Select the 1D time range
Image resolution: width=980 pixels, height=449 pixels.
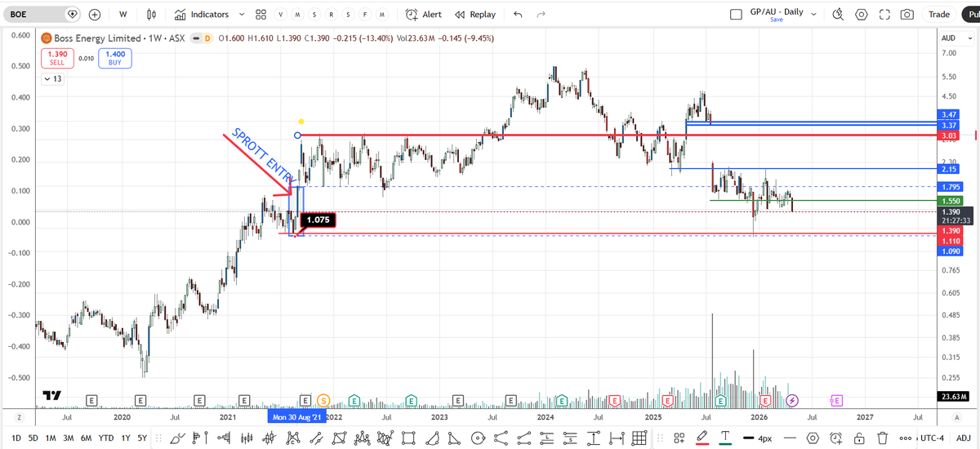point(16,438)
